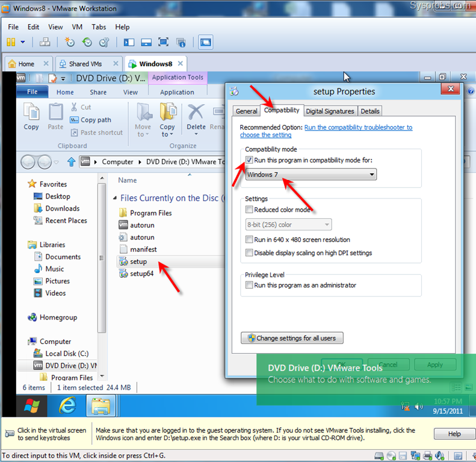
Task: Revert VM to previous snapshot icon
Action: click(x=87, y=42)
